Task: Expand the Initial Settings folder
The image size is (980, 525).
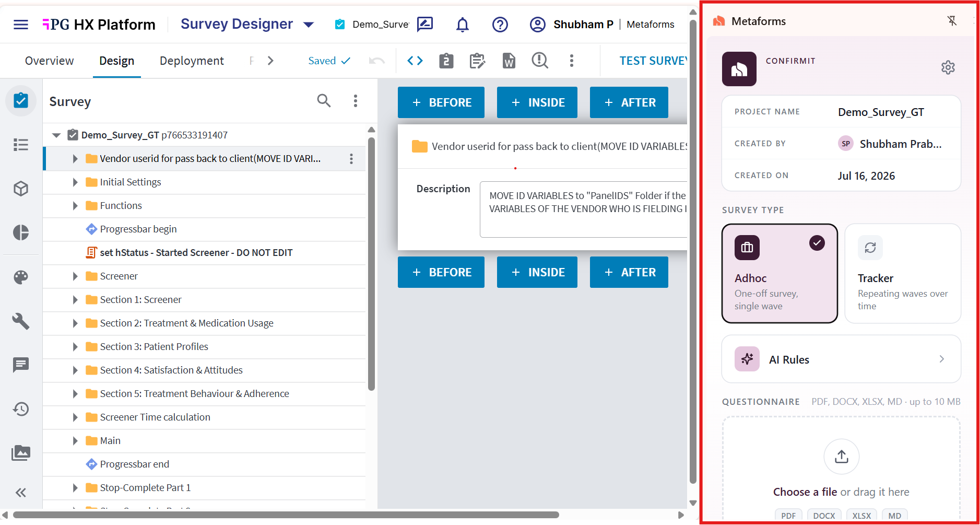Action: (75, 182)
